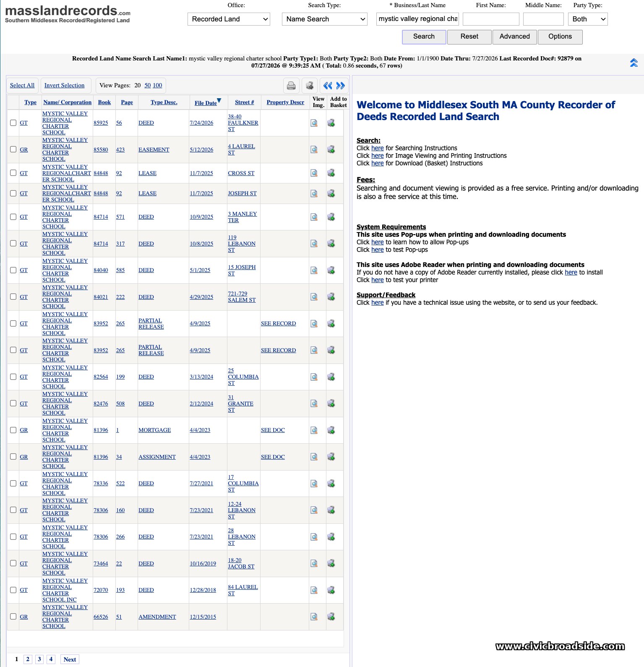The height and width of the screenshot is (667, 644).
Task: Open Advanced search options
Action: (x=514, y=37)
